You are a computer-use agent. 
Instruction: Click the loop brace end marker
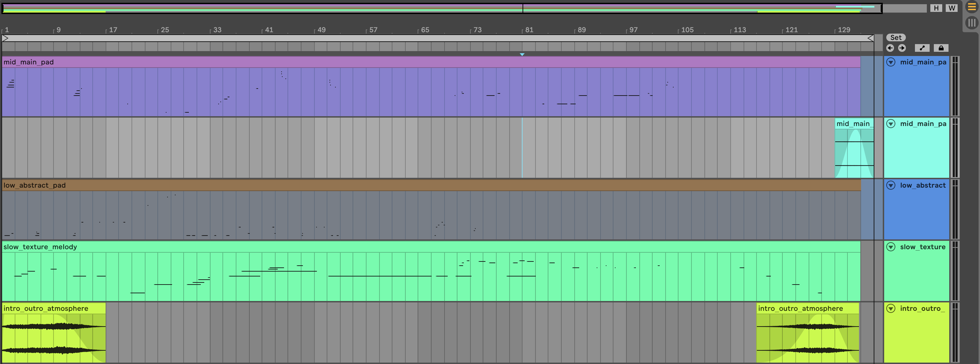click(x=870, y=38)
